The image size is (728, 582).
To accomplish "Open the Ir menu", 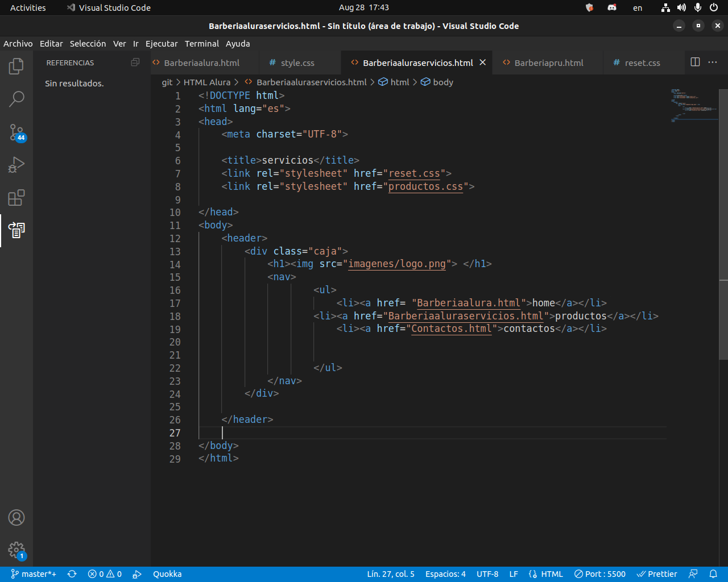I will [x=136, y=44].
